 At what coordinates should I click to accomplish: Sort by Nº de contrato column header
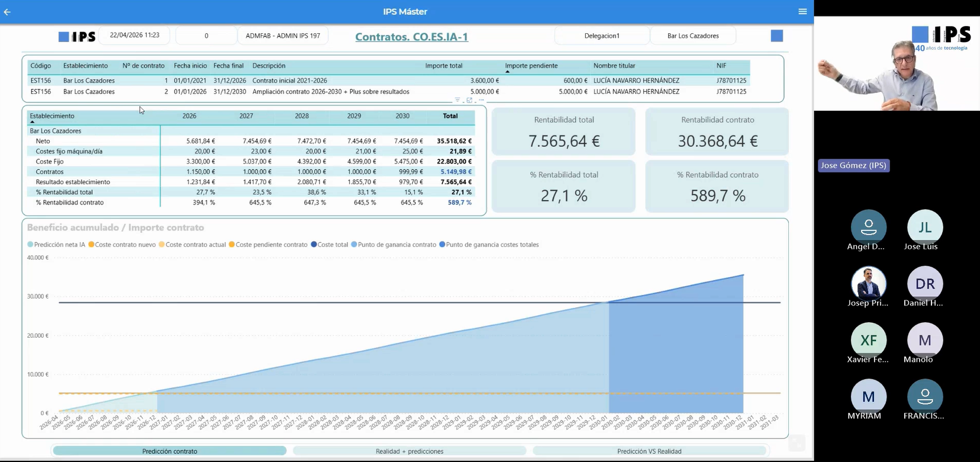(143, 66)
